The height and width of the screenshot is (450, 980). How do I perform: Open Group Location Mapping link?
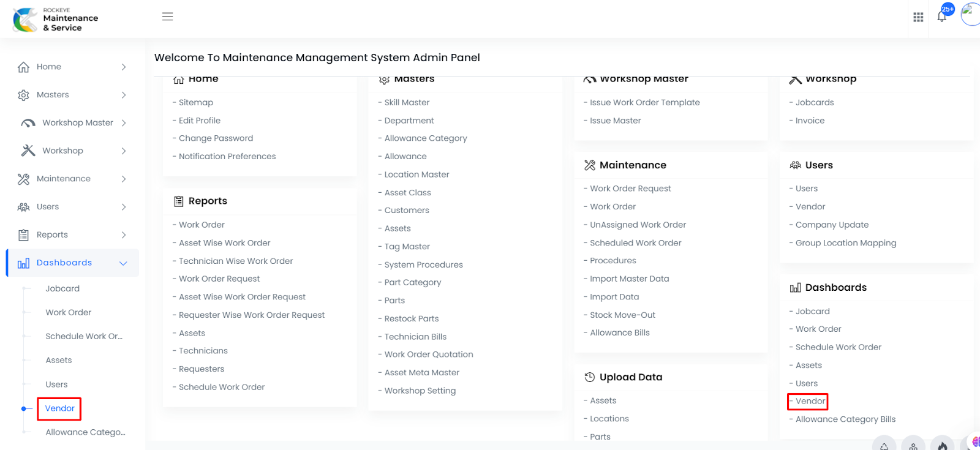click(846, 243)
